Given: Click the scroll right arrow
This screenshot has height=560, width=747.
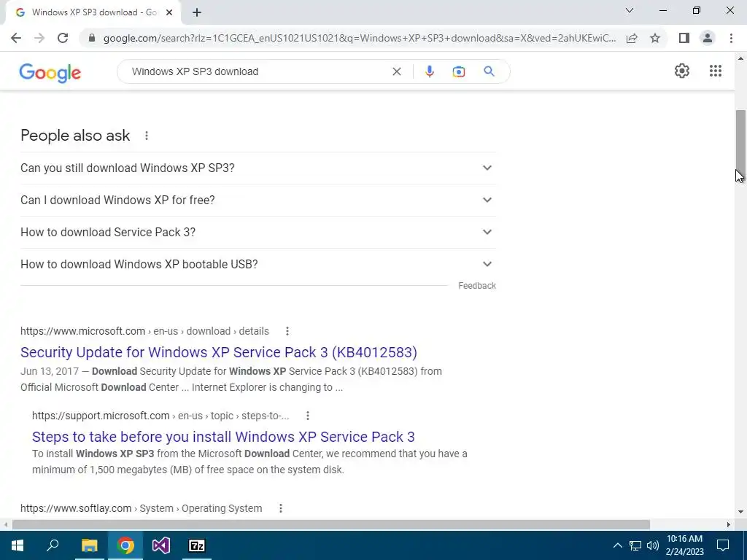Looking at the screenshot, I should tap(729, 524).
